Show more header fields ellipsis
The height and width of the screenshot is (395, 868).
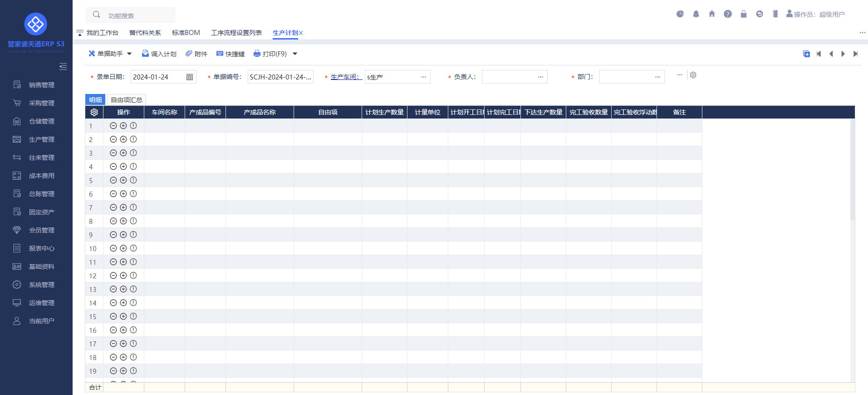coord(679,75)
